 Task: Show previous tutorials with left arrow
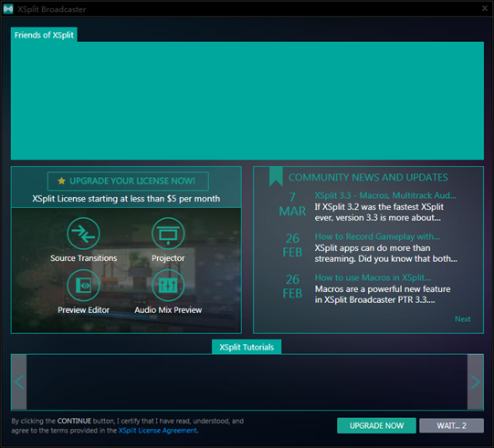[19, 382]
